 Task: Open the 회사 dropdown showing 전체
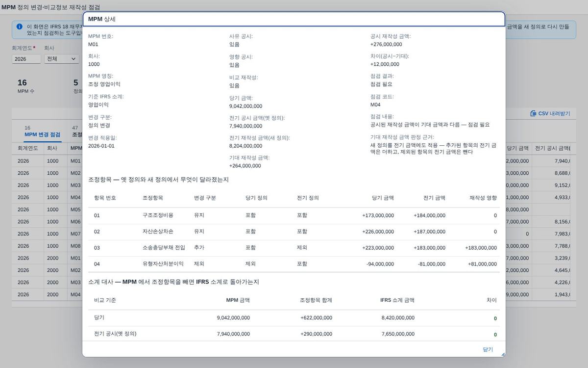tap(61, 59)
